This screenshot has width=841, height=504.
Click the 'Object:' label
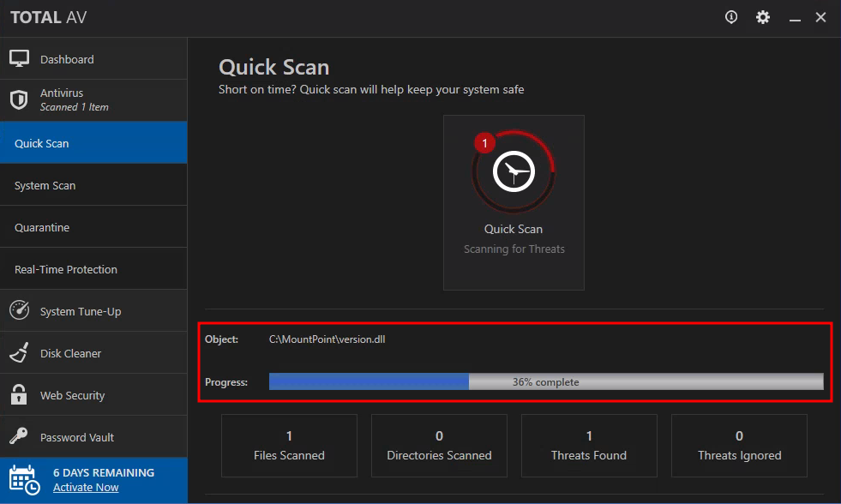(x=221, y=339)
